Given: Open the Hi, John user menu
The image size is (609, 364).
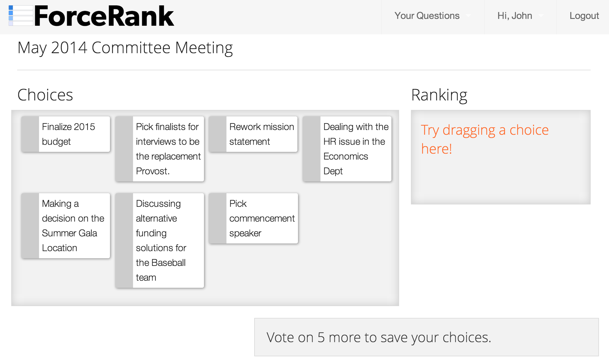Looking at the screenshot, I should click(515, 16).
